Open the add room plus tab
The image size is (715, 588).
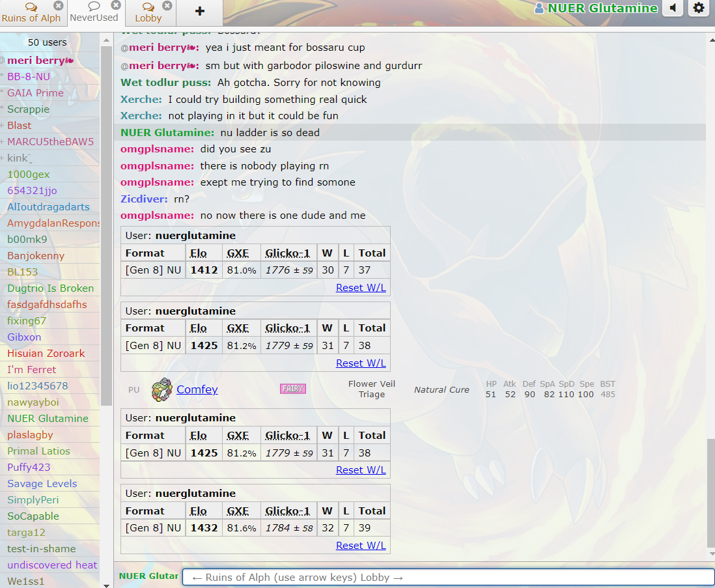[199, 12]
